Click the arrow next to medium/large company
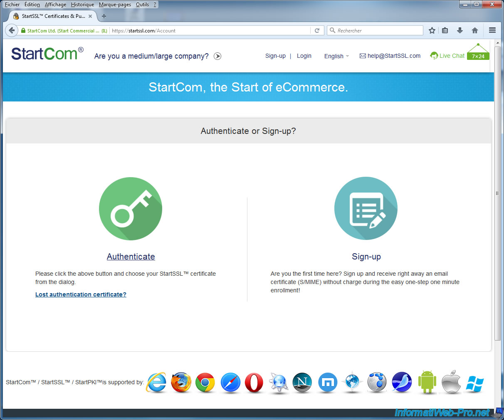 pyautogui.click(x=217, y=56)
